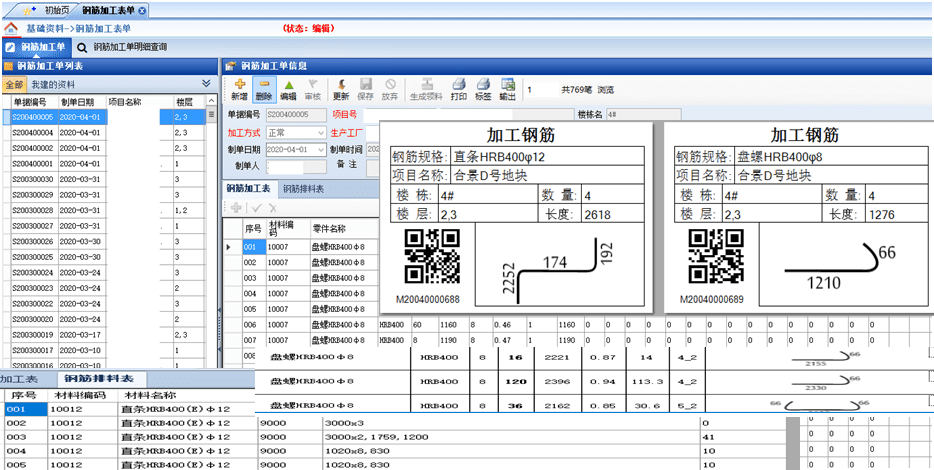
Task: Click the 打印 (print) printer icon
Action: pos(459,85)
